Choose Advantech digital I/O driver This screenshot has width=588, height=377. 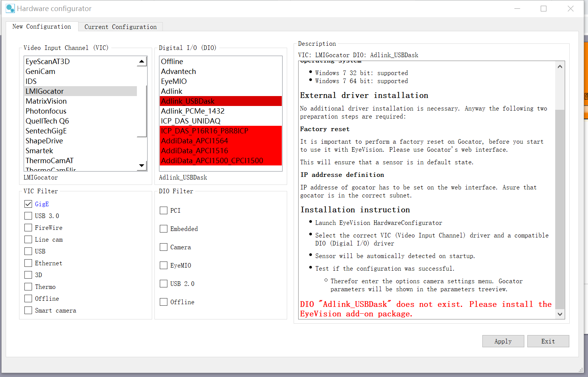(x=221, y=71)
